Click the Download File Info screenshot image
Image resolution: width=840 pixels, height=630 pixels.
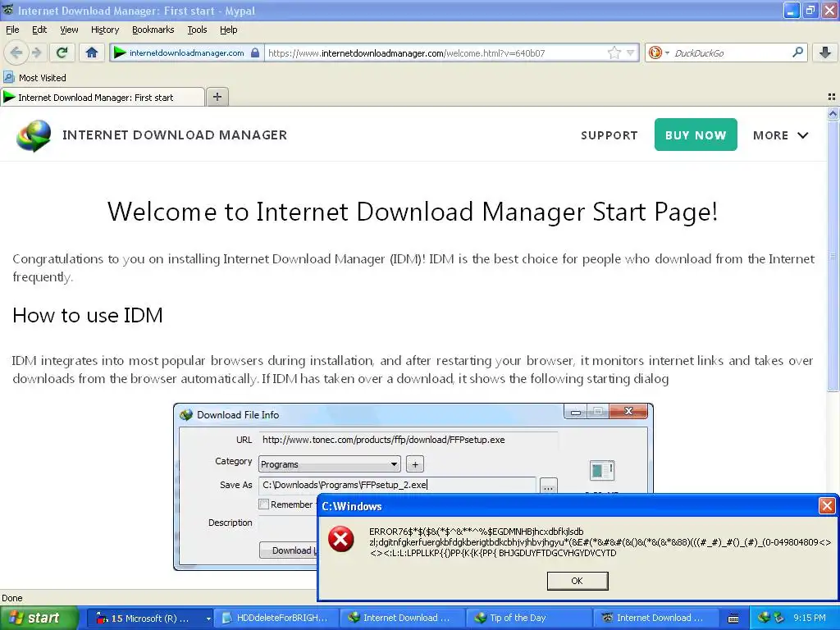(x=413, y=486)
